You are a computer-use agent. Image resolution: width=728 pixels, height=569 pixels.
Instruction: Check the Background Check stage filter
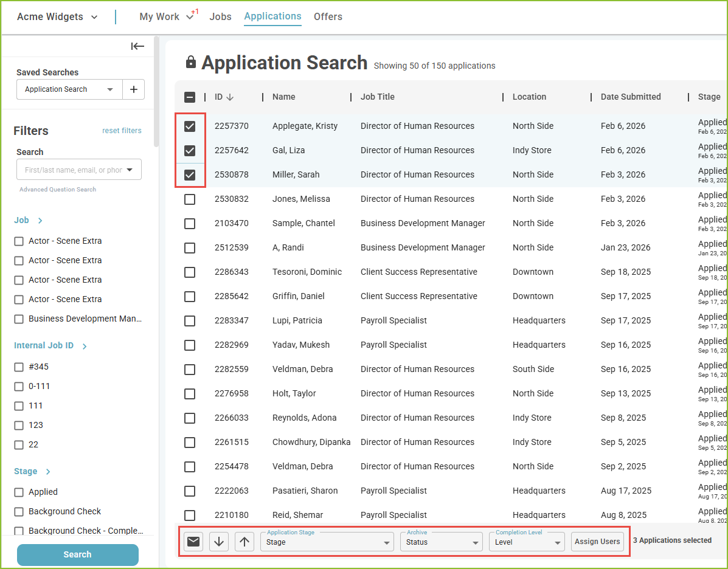19,511
